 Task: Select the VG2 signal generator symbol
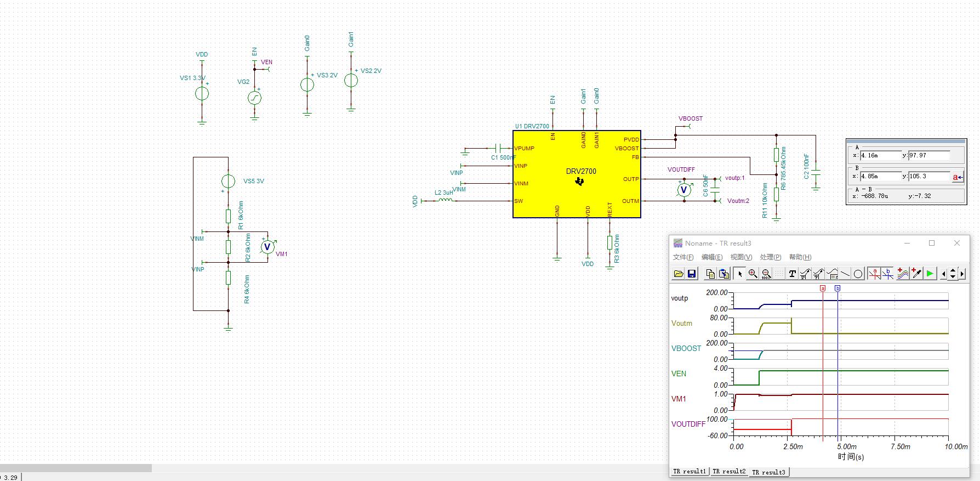point(254,98)
